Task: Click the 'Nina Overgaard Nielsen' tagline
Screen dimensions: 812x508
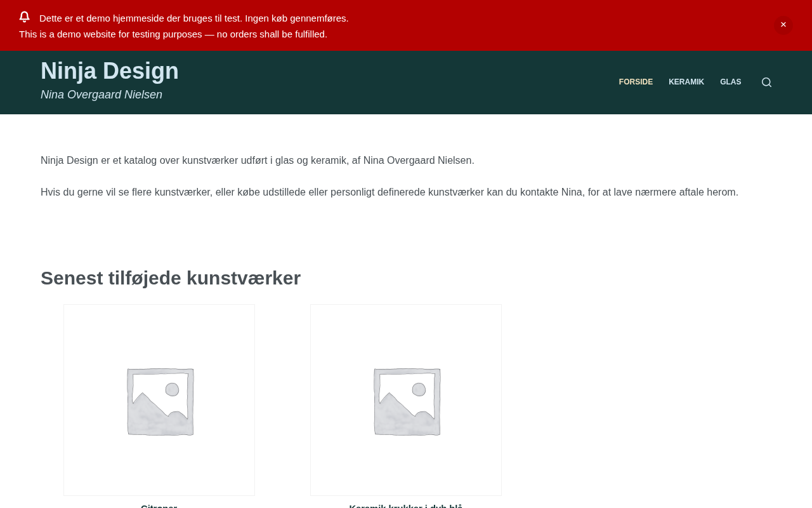Action: [101, 95]
